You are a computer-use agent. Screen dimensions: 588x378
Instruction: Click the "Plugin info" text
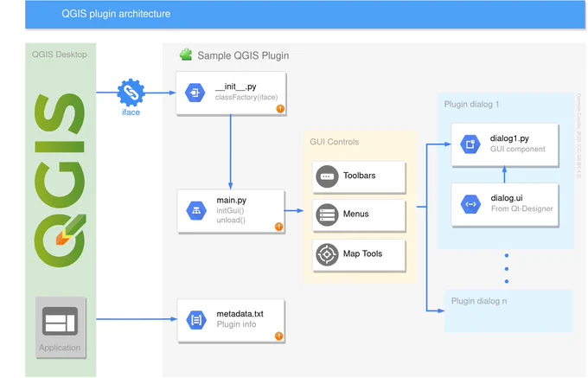coord(236,324)
